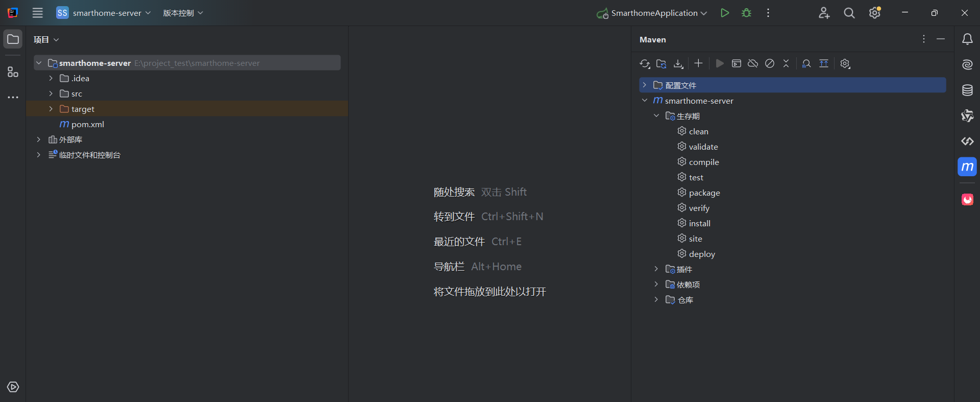Generate sources and update folders in Maven

[x=661, y=63]
